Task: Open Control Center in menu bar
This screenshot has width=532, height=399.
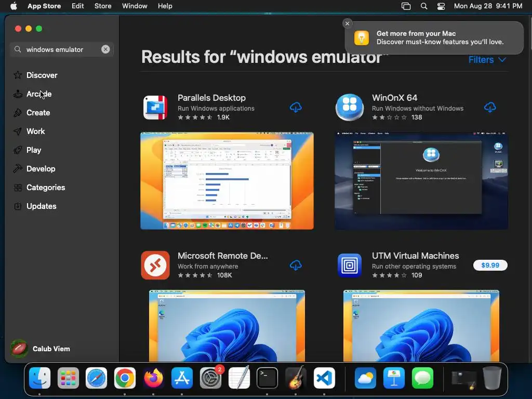Action: click(441, 6)
